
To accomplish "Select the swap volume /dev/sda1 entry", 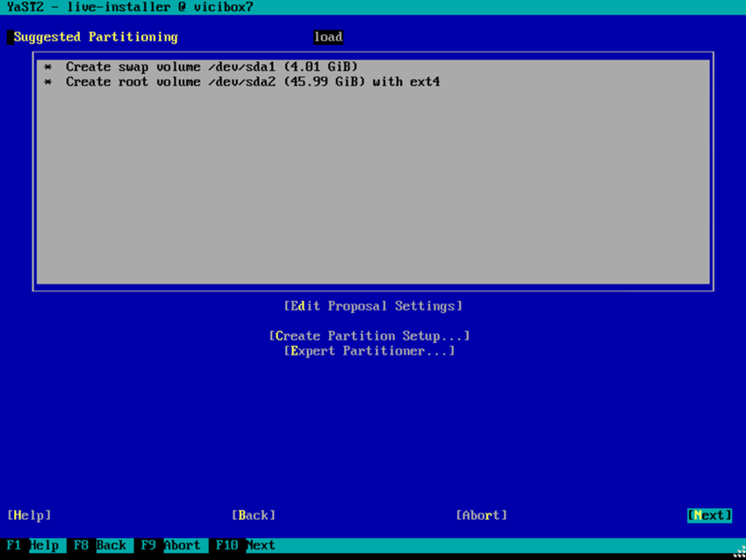I will pyautogui.click(x=211, y=66).
